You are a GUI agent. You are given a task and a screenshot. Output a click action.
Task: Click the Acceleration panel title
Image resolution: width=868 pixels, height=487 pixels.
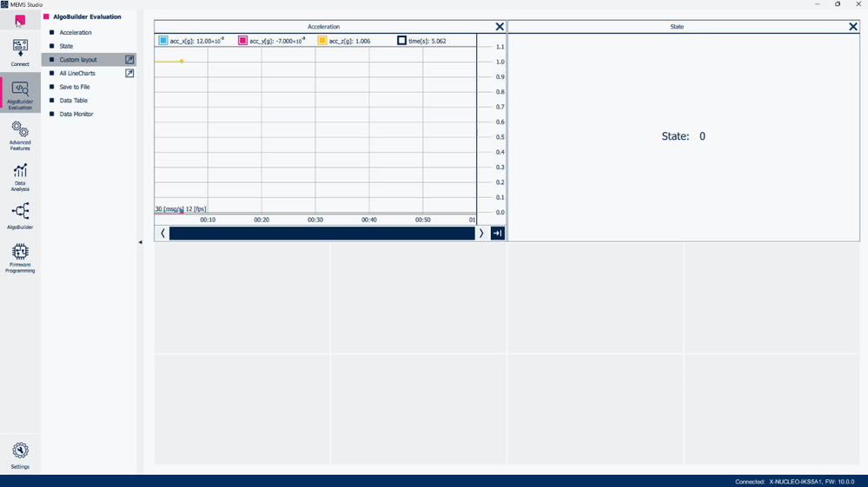pyautogui.click(x=324, y=27)
